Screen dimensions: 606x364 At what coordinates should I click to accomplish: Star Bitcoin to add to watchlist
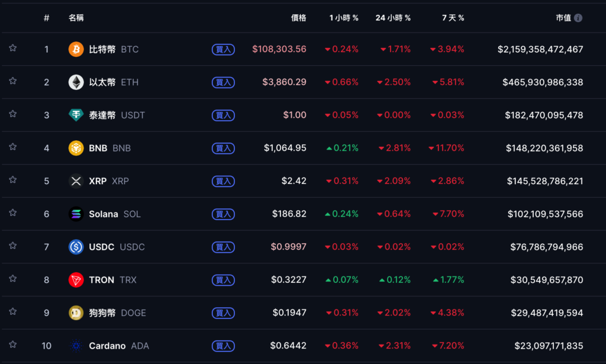[x=13, y=48]
